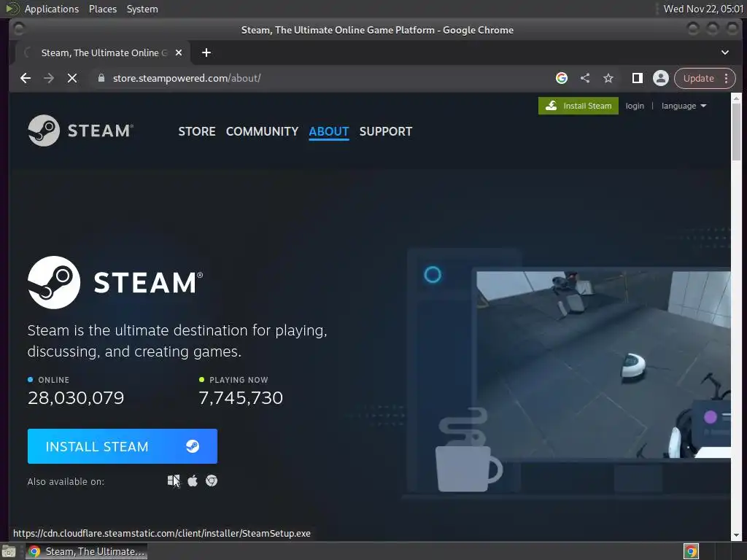Open a new tab with plus button

[206, 52]
